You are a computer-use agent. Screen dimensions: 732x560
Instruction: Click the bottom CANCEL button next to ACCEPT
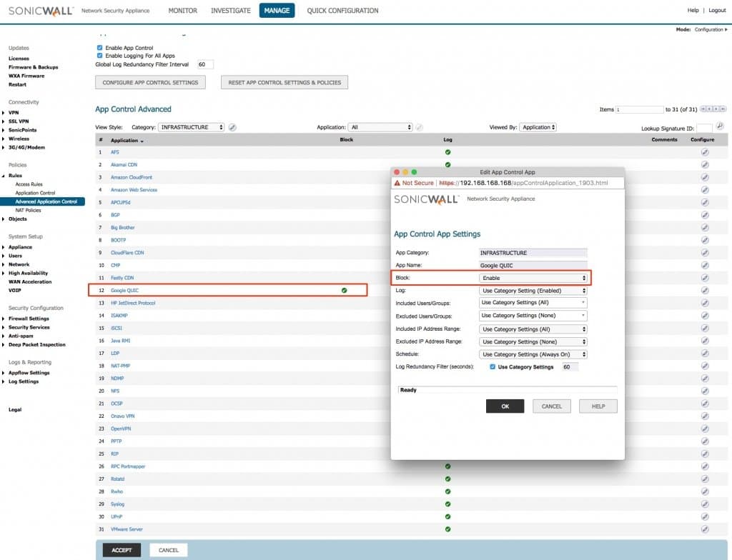(x=169, y=550)
